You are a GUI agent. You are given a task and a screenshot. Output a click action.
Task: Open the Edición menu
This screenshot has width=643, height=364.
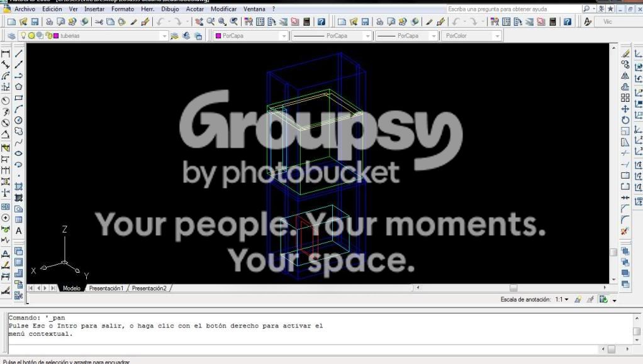tap(52, 9)
